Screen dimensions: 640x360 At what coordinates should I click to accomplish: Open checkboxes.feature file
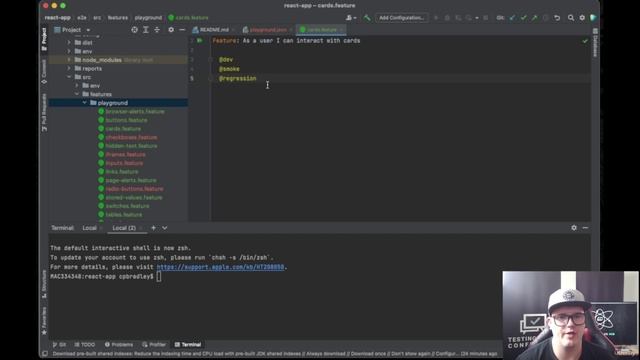click(x=131, y=137)
